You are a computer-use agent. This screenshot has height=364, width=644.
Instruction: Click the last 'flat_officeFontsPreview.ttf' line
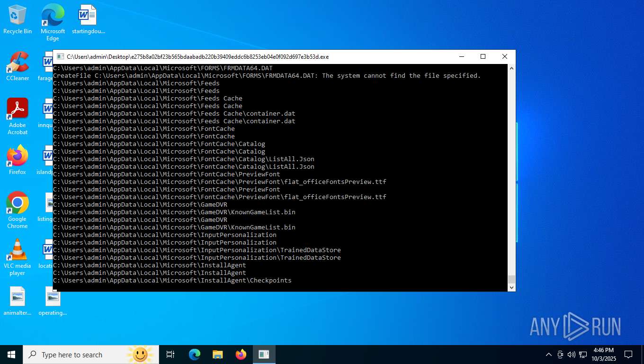click(x=220, y=197)
